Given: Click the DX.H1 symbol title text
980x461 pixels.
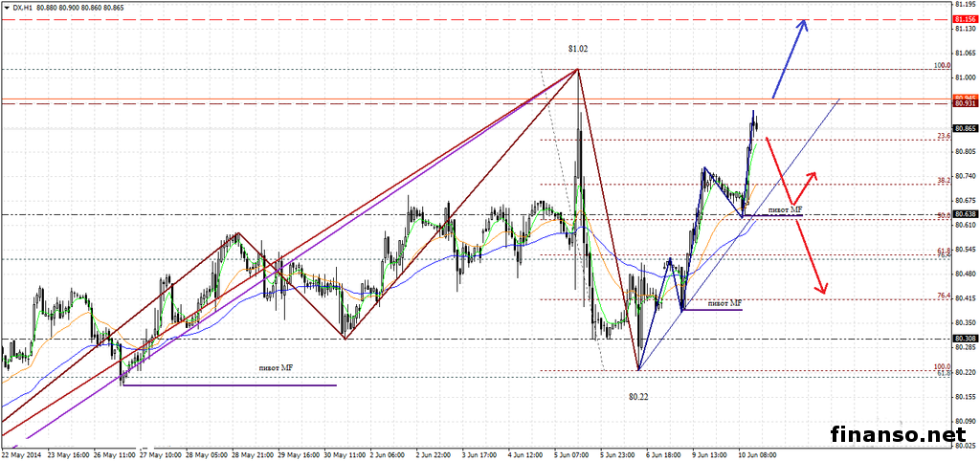Looking at the screenshot, I should pos(24,7).
